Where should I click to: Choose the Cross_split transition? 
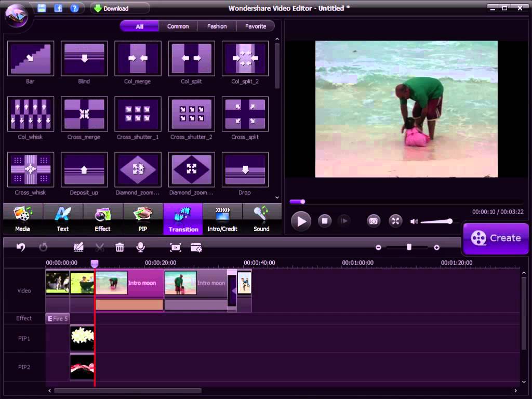[x=245, y=114]
